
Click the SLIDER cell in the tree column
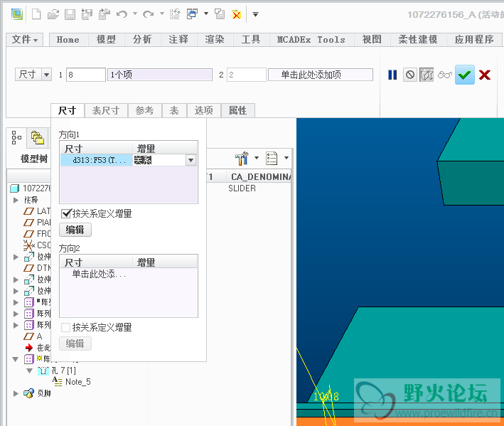coord(242,188)
